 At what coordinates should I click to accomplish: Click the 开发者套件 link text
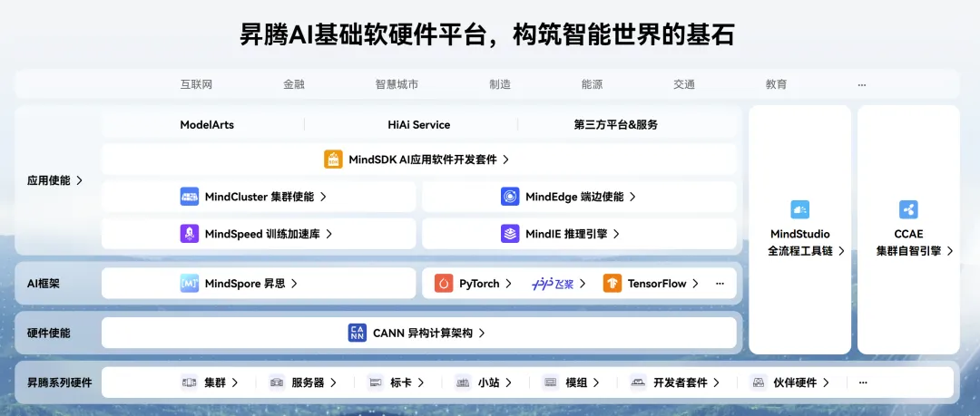[681, 382]
